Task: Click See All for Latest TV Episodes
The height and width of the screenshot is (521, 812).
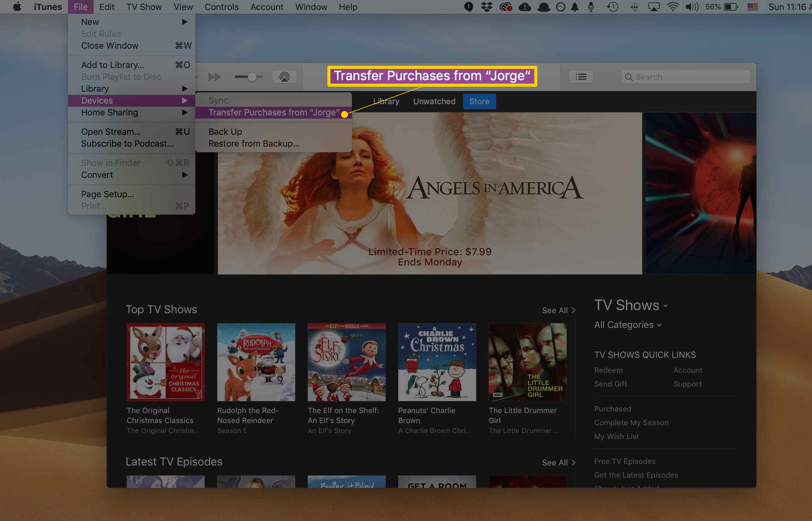Action: pyautogui.click(x=559, y=462)
